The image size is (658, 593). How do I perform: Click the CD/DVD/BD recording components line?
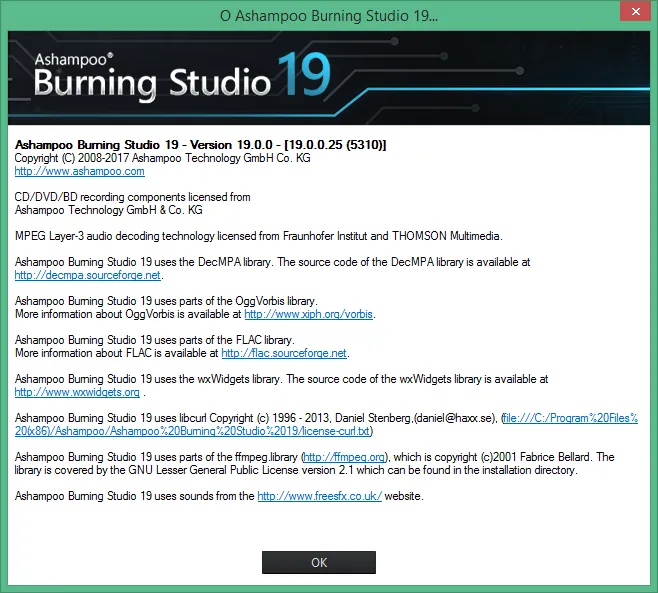click(133, 197)
